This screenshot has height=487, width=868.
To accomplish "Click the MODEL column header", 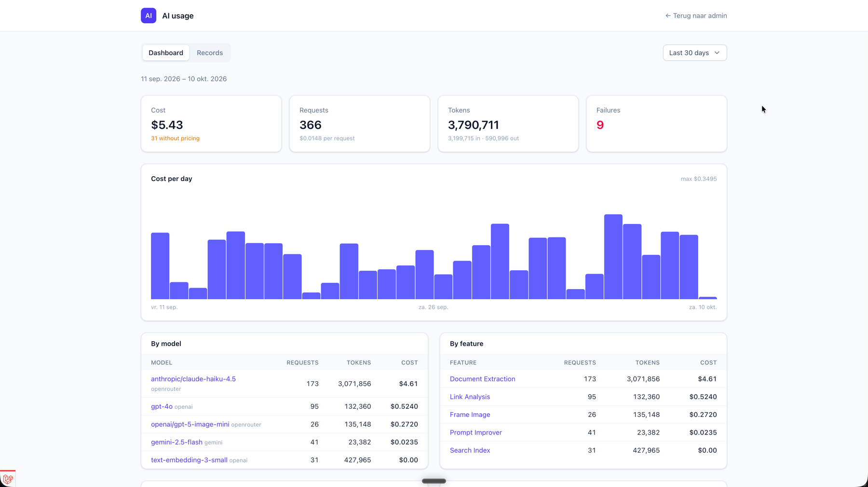I will tap(162, 362).
